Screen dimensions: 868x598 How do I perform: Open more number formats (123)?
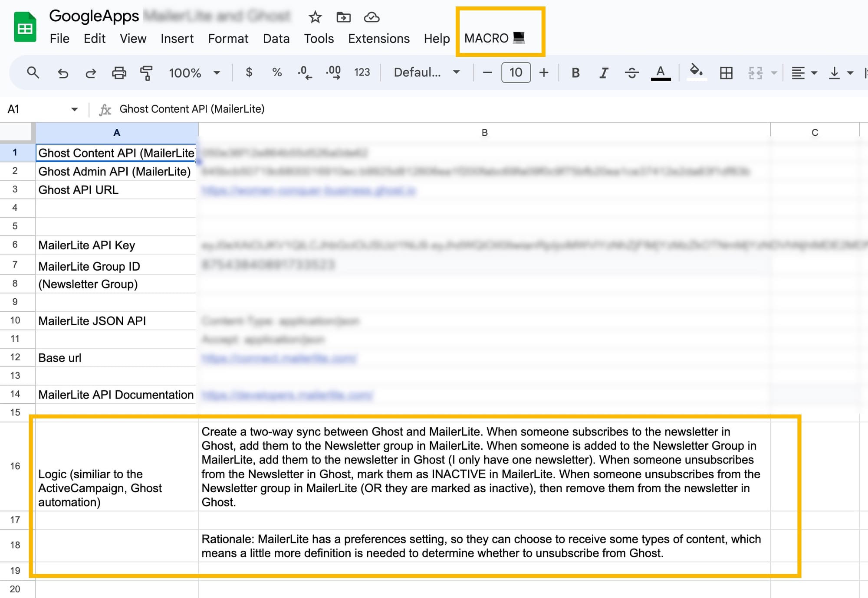(362, 72)
